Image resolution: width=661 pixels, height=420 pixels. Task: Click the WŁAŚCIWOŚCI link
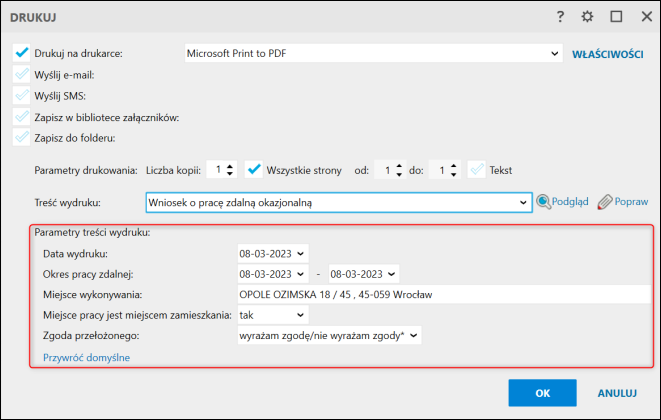pyautogui.click(x=607, y=53)
